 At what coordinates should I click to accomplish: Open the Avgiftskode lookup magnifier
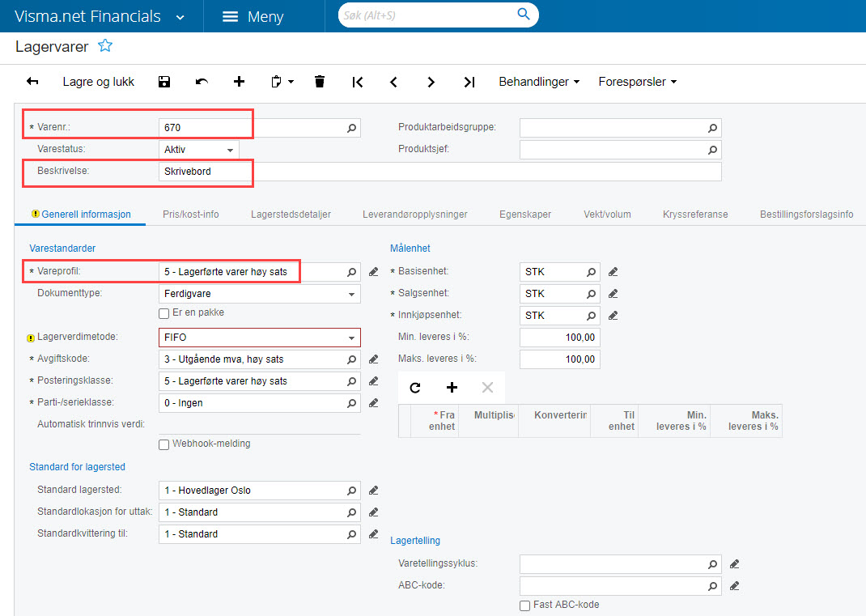(x=352, y=359)
